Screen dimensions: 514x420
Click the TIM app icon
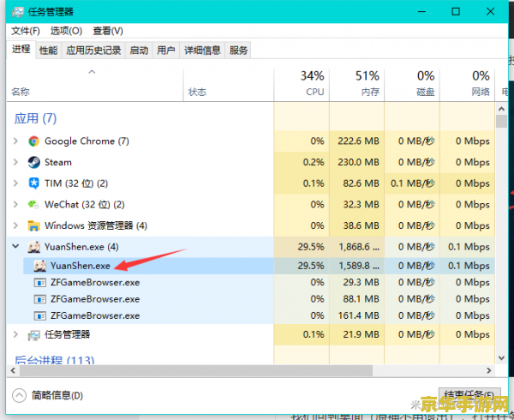click(33, 183)
